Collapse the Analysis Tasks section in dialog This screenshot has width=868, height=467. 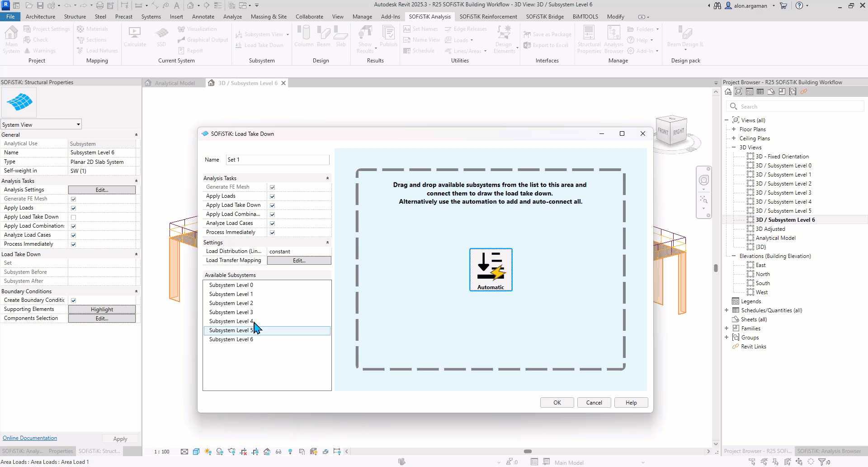pos(327,178)
